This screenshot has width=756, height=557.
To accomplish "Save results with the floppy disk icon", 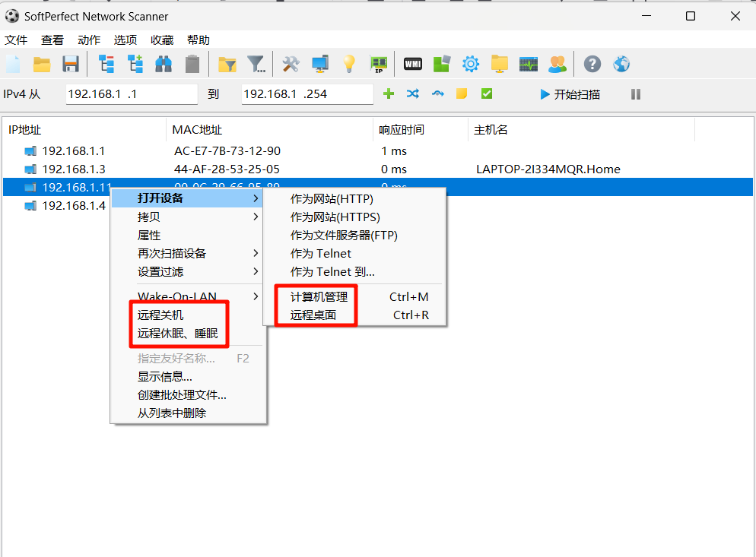I will click(71, 64).
